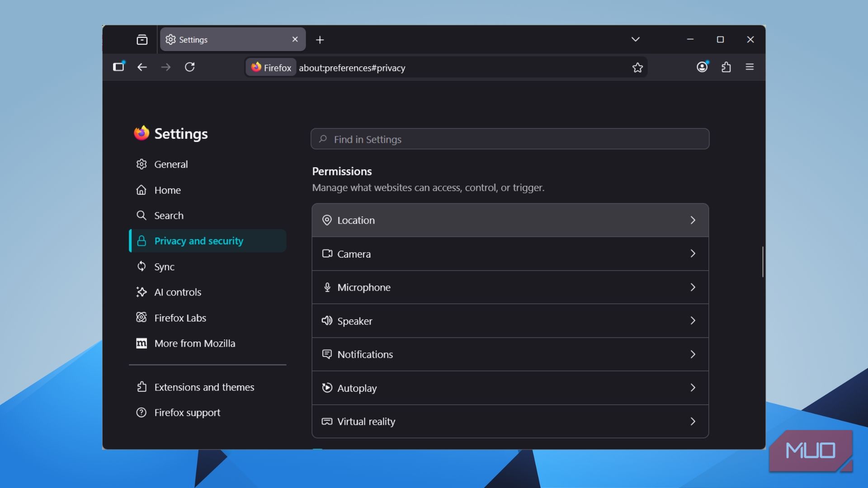
Task: Click the Camera icon in permissions
Action: coord(327,253)
